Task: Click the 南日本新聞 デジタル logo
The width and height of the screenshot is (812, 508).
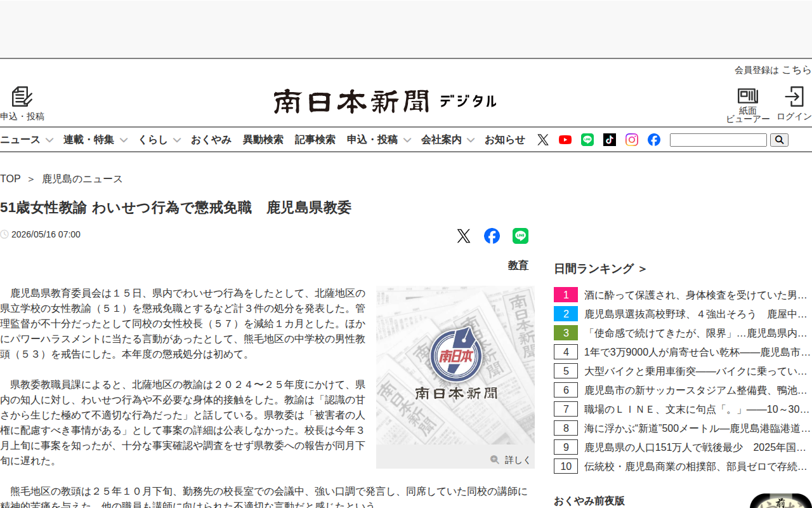Action: pyautogui.click(x=385, y=102)
